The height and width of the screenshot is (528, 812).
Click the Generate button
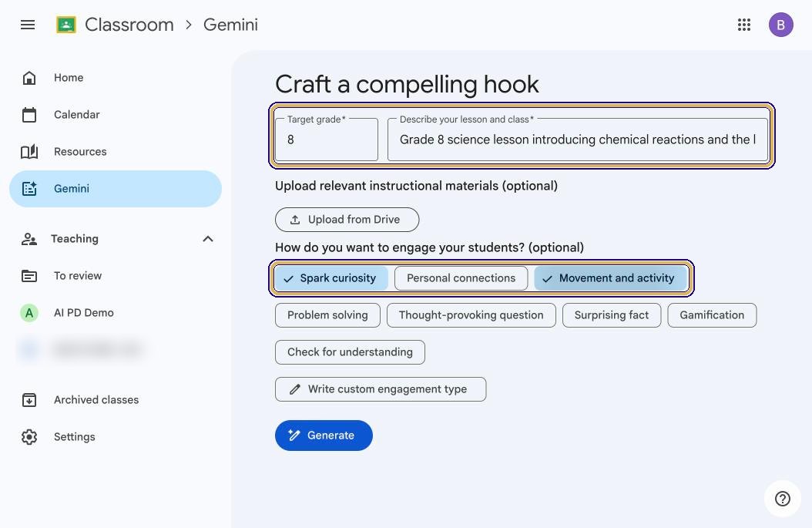coord(324,436)
